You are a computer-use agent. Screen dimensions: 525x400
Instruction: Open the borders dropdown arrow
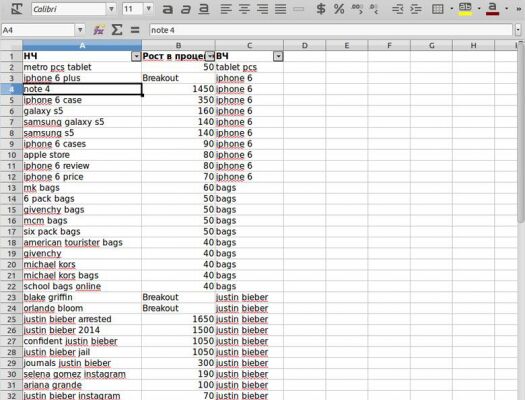click(451, 9)
